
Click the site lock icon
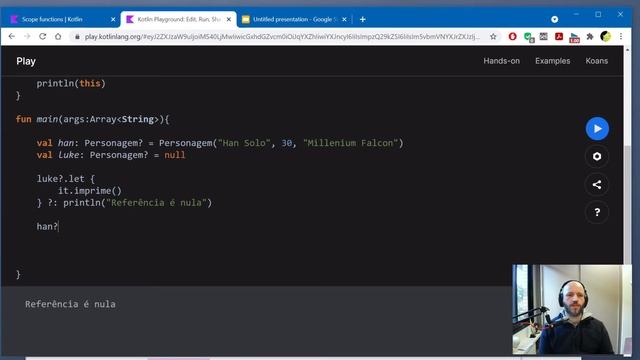tap(77, 37)
